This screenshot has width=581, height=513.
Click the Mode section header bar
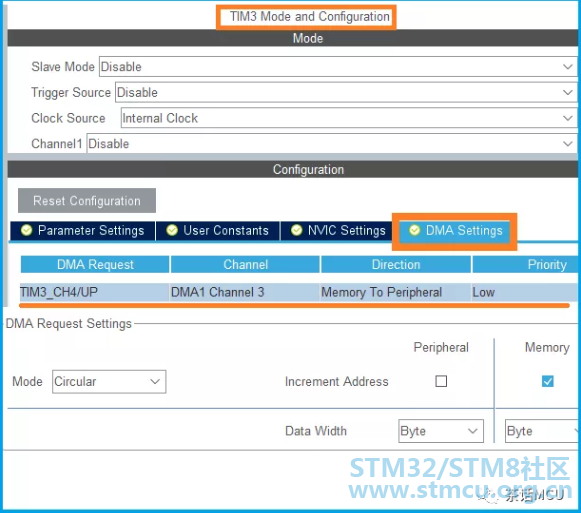tap(293, 38)
